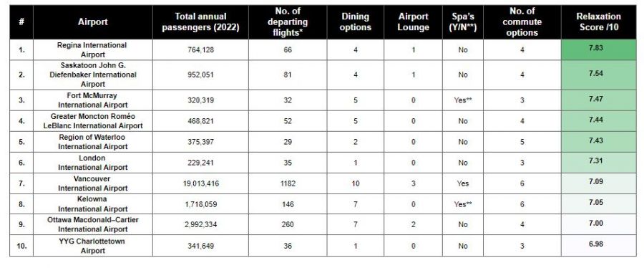The width and height of the screenshot is (644, 268).
Task: Select Kelowna International Airport name cell
Action: (93, 204)
